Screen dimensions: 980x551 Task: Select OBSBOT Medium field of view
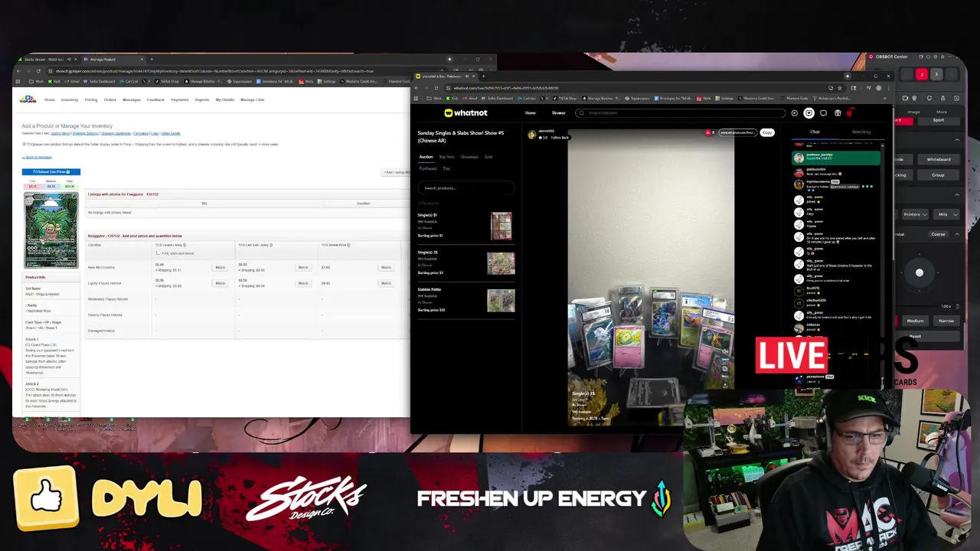pyautogui.click(x=915, y=321)
